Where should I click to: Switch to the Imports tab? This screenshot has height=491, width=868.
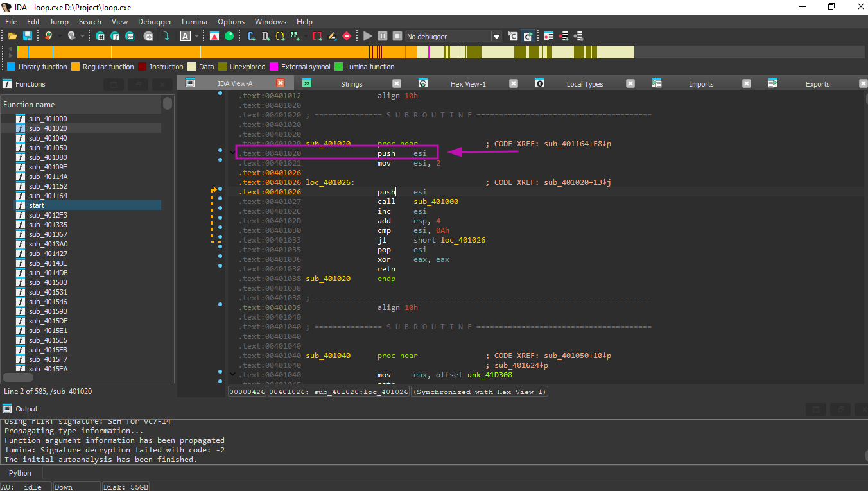click(701, 84)
